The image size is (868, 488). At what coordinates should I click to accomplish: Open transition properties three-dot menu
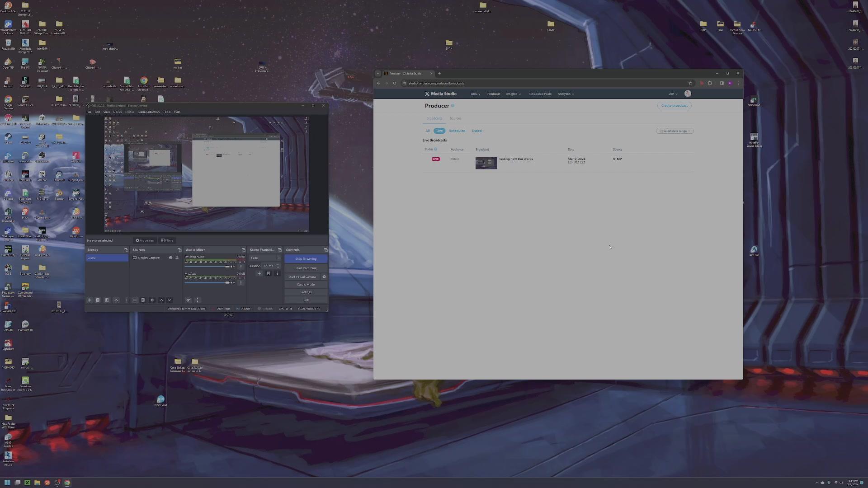(x=277, y=273)
